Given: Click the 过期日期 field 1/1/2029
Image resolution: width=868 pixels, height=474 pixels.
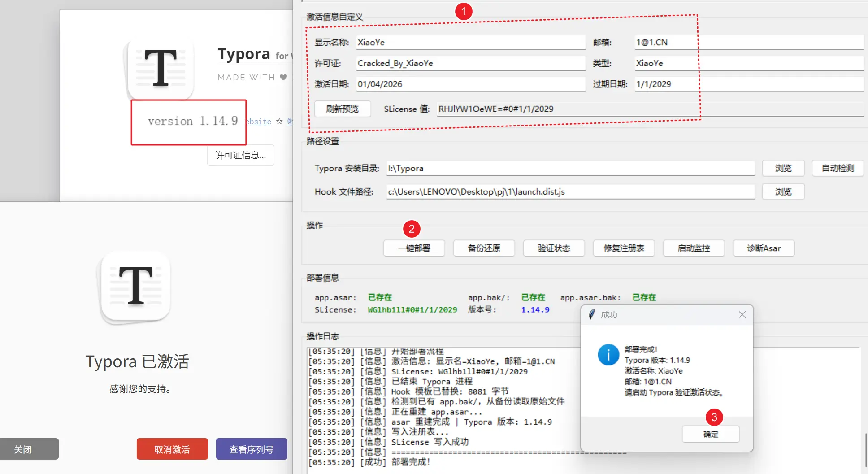Looking at the screenshot, I should click(749, 84).
